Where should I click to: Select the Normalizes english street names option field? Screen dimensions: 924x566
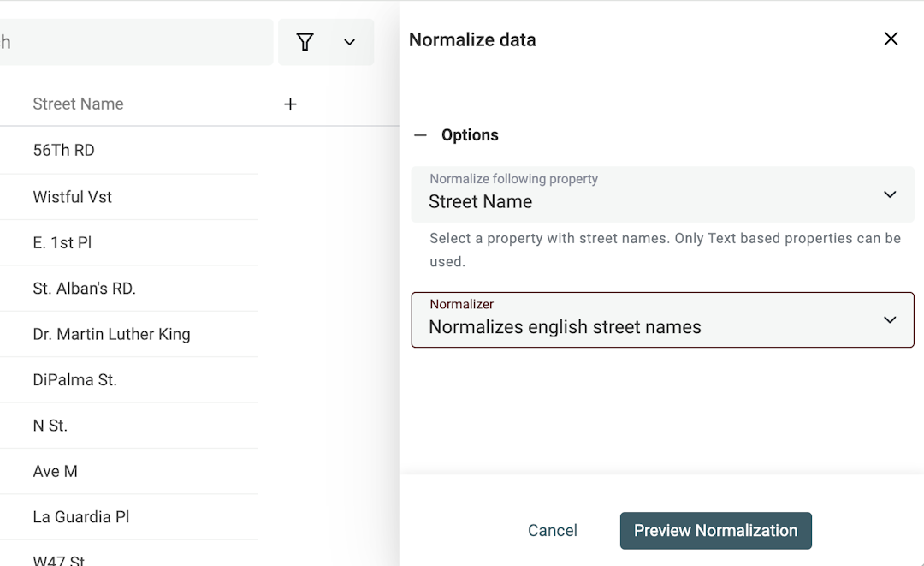pyautogui.click(x=663, y=319)
